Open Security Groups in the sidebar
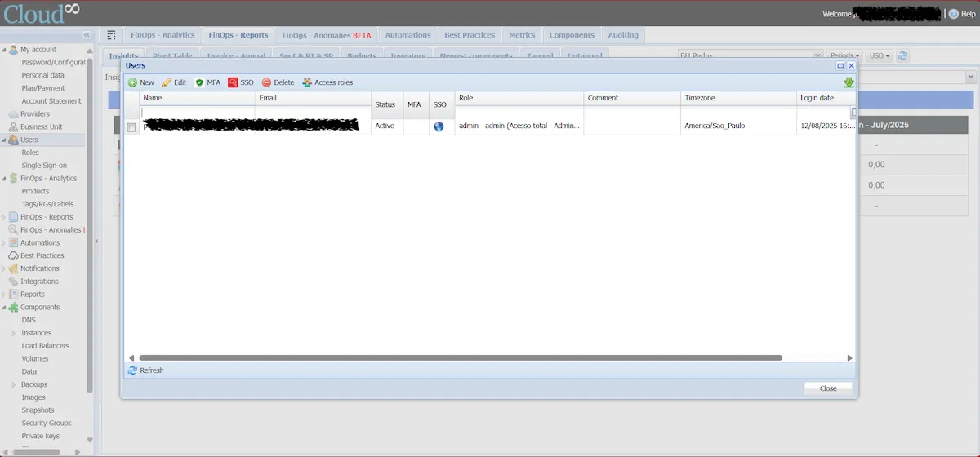Viewport: 980px width, 457px height. coord(47,423)
